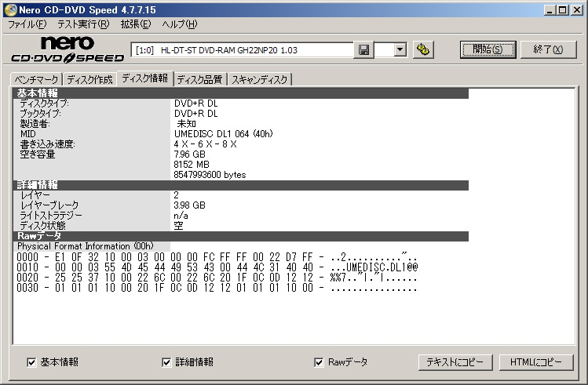The image size is (588, 385).
Task: Click the n/a write strategy value
Action: click(181, 216)
